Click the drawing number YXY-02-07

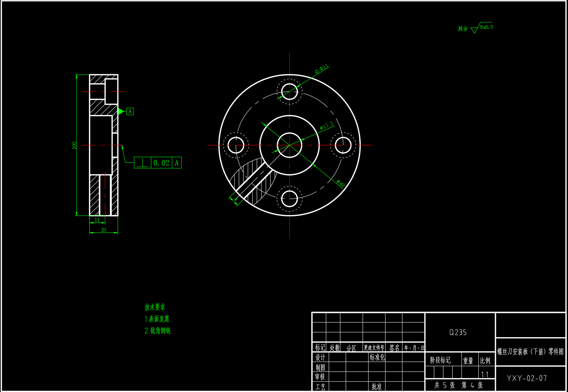(527, 378)
